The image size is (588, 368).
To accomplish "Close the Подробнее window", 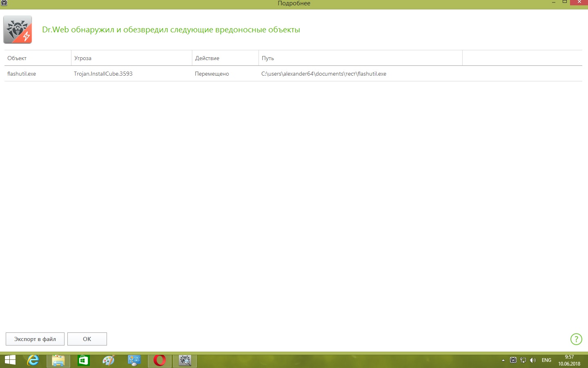I will (579, 2).
